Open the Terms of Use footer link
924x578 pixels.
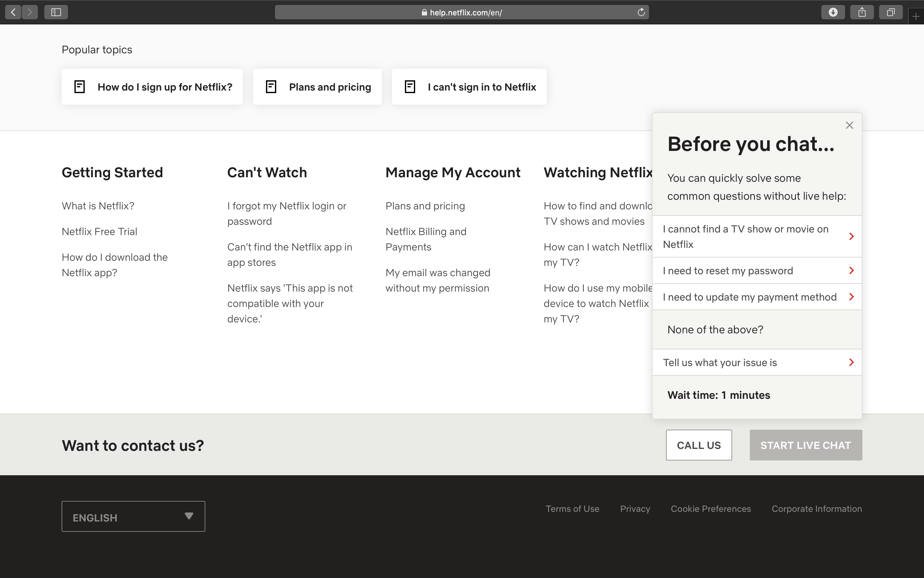tap(572, 509)
